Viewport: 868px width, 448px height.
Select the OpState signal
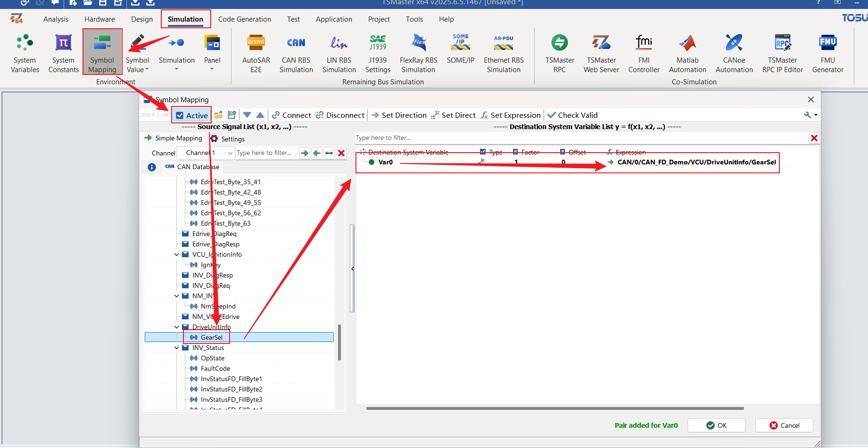tap(212, 358)
